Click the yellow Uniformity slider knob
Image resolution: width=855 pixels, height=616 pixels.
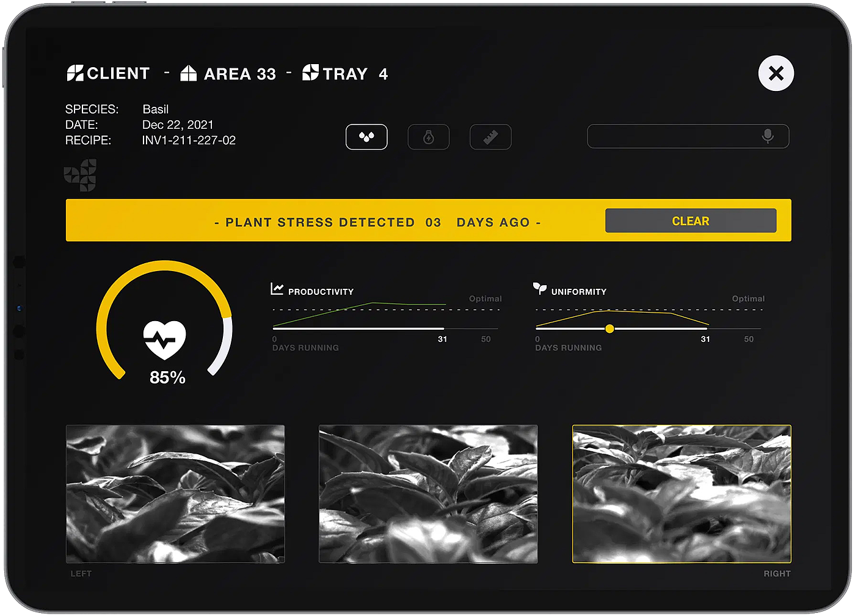click(x=609, y=329)
